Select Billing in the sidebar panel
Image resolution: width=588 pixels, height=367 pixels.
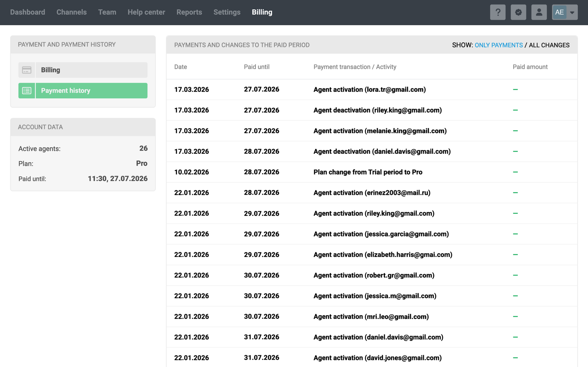pyautogui.click(x=91, y=70)
